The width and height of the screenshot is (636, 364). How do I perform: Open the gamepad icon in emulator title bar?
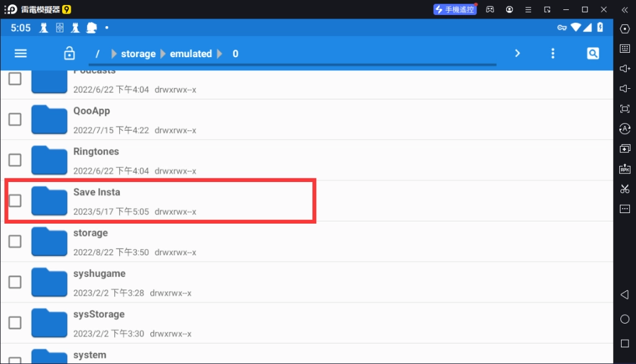pos(490,9)
